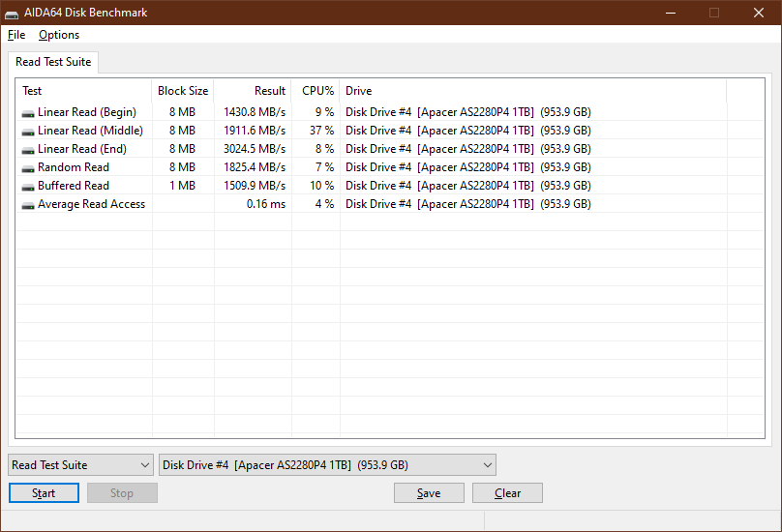Start the benchmark with Start button
The image size is (782, 532).
point(44,493)
